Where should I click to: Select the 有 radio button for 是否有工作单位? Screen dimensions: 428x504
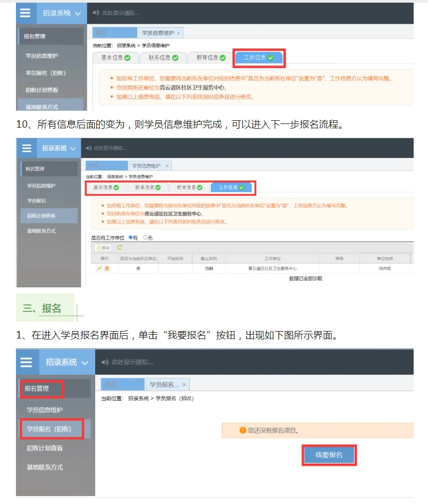coord(131,237)
